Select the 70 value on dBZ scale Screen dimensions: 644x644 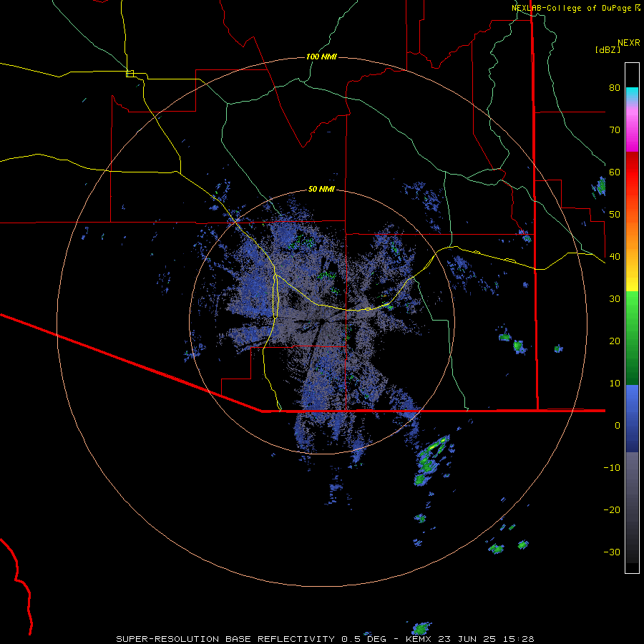[615, 130]
